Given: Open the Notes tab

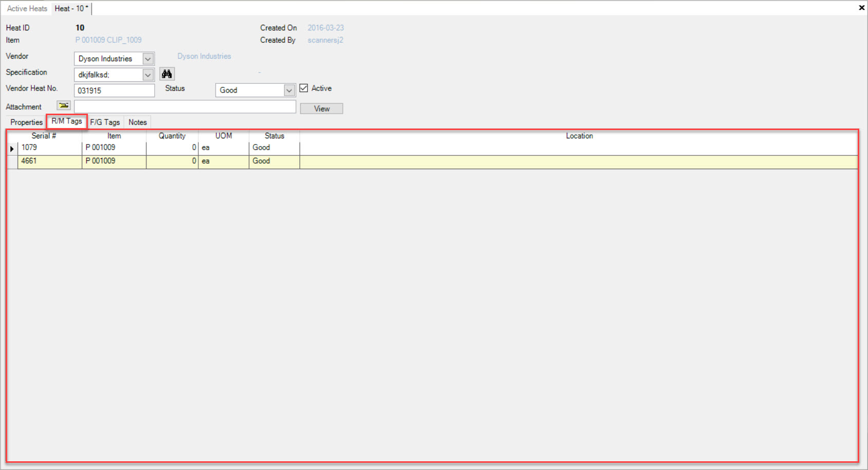Looking at the screenshot, I should tap(138, 122).
